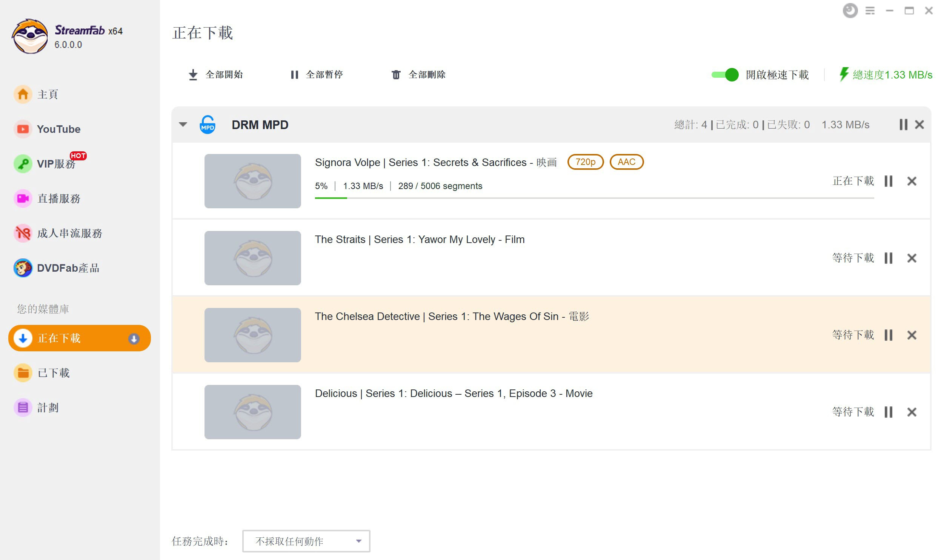Toggle 開啟極速下載 turbo download switch
This screenshot has height=560, width=944.
pos(725,75)
